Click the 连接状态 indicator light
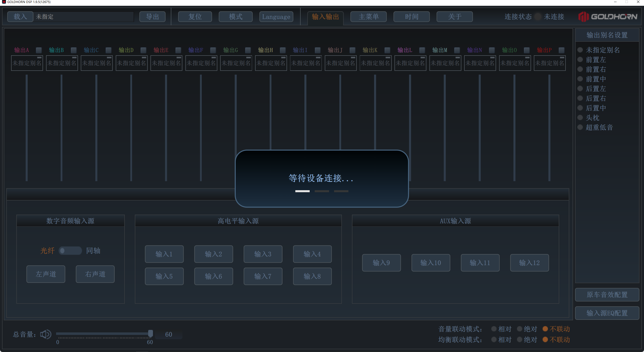This screenshot has width=644, height=352. click(538, 17)
